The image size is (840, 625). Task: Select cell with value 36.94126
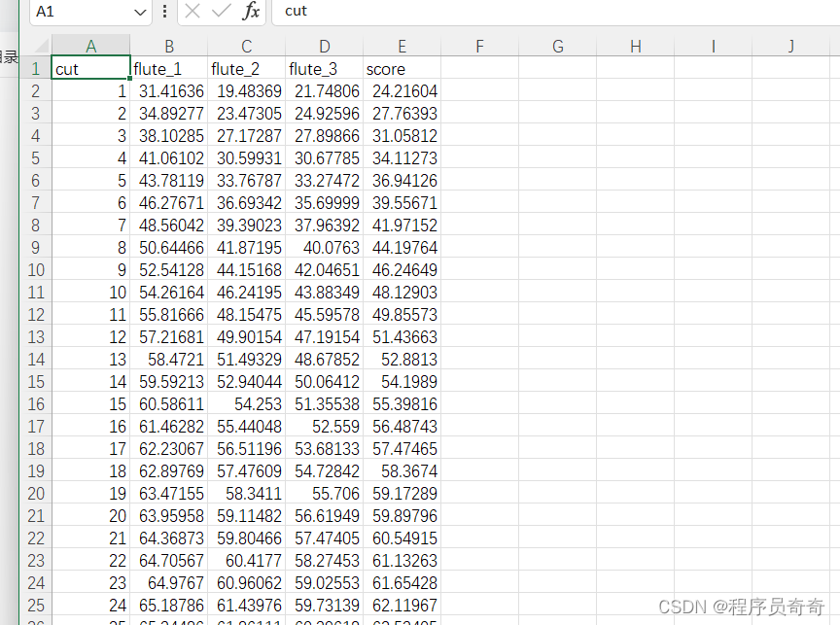click(x=402, y=180)
